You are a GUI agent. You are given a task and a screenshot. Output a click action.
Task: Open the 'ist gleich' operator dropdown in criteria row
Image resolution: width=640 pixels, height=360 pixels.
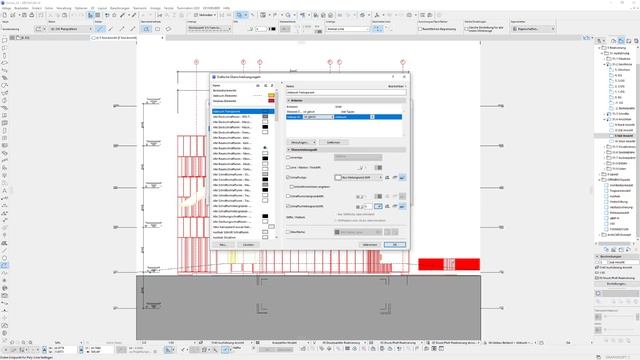[318, 117]
